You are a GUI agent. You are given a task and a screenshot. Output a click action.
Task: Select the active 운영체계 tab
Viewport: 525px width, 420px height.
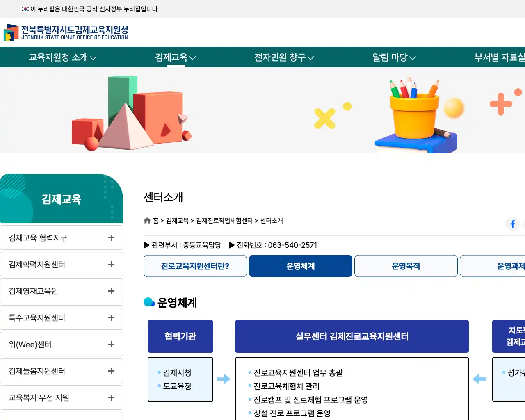pyautogui.click(x=300, y=266)
